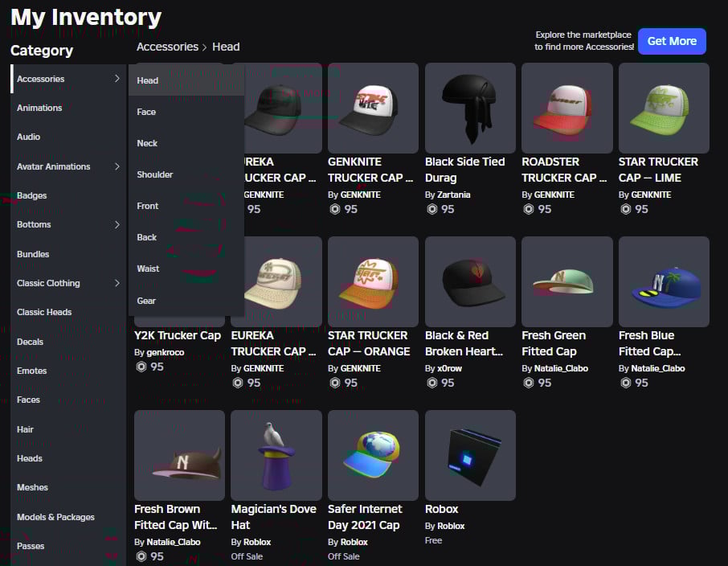This screenshot has width=728, height=566.
Task: Open the Decals category
Action: [x=67, y=342]
